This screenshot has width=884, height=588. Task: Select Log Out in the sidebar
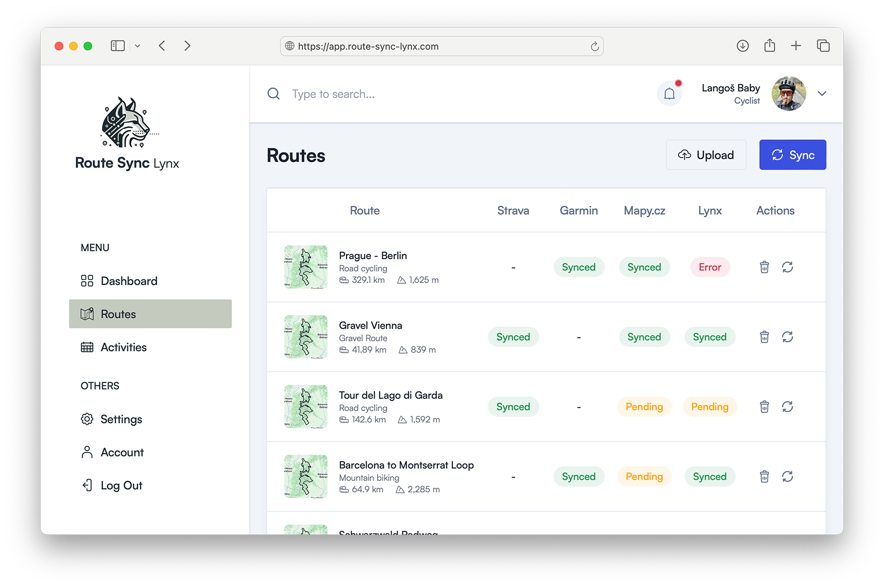coord(121,485)
